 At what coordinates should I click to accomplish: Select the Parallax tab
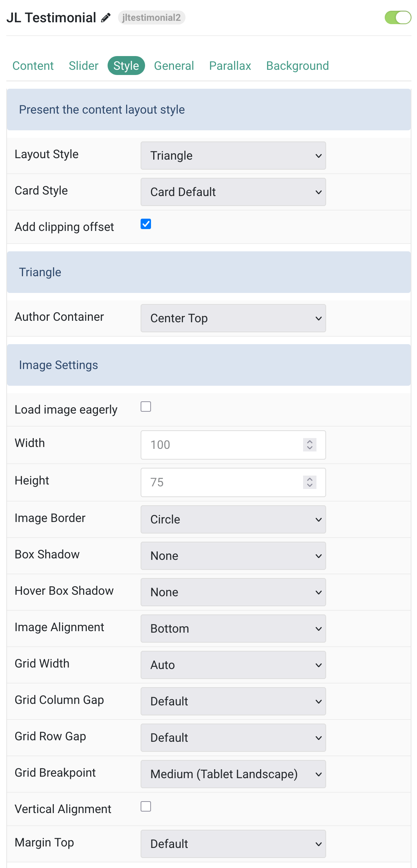coord(230,66)
